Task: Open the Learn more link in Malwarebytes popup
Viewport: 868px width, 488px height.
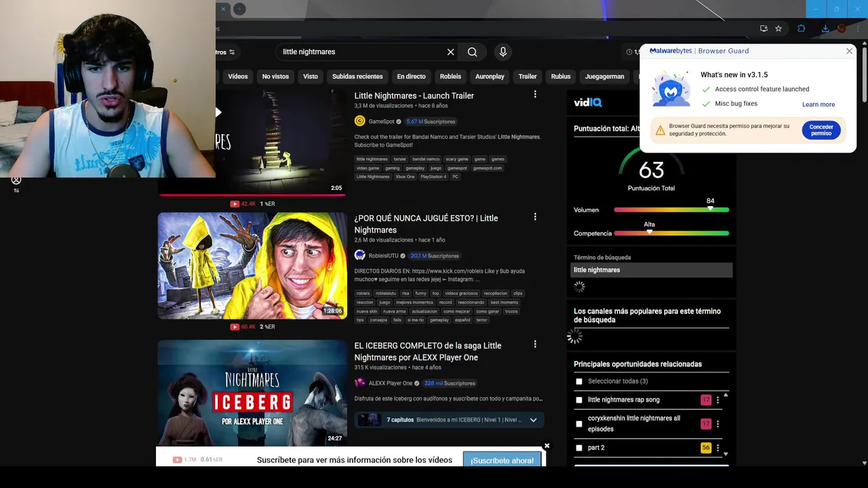Action: click(x=818, y=104)
